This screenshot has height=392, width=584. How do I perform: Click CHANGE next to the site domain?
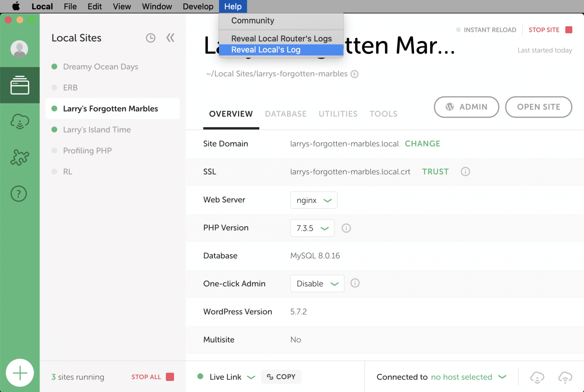pyautogui.click(x=422, y=144)
